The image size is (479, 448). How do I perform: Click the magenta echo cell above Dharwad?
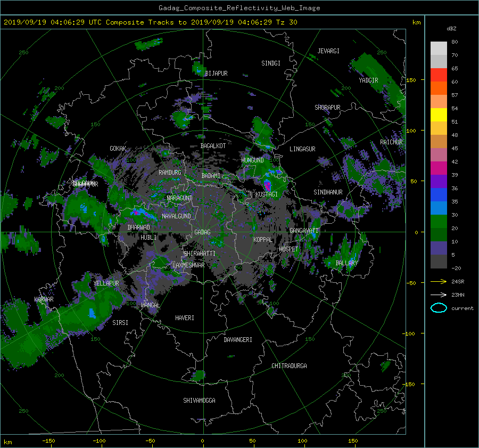(136, 212)
